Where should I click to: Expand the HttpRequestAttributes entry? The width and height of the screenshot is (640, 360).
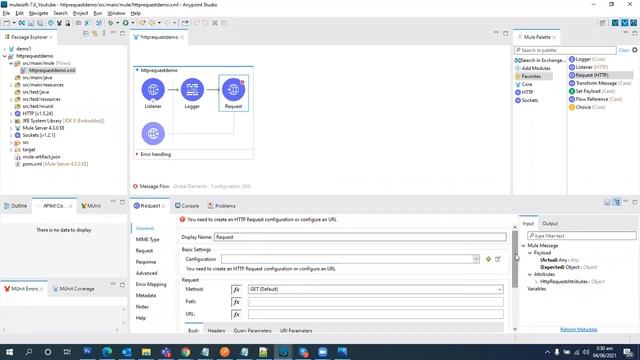click(536, 282)
